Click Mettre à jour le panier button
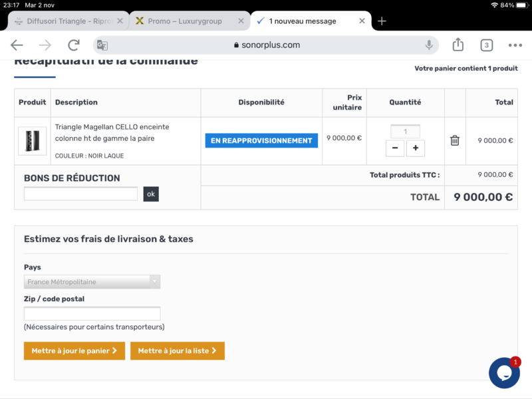The image size is (532, 399). [74, 350]
